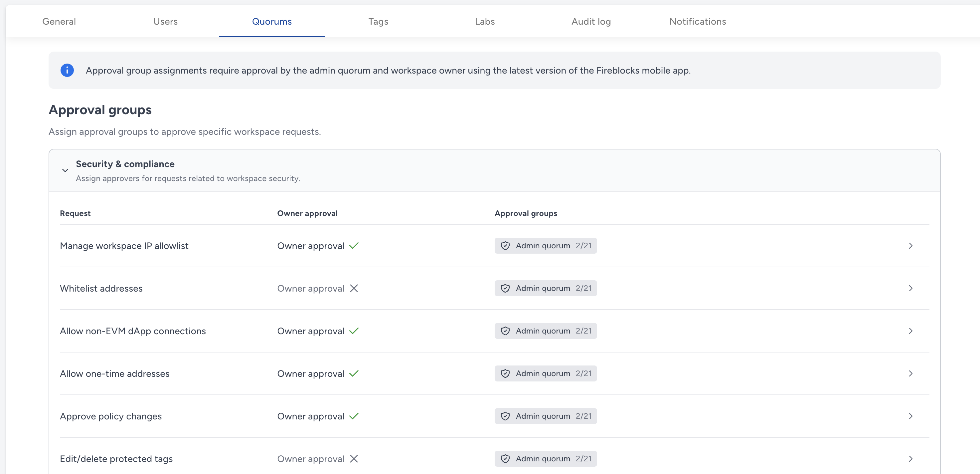This screenshot has height=474, width=980.
Task: Click shield icon in Whitelist addresses quorum badge
Action: [505, 289]
